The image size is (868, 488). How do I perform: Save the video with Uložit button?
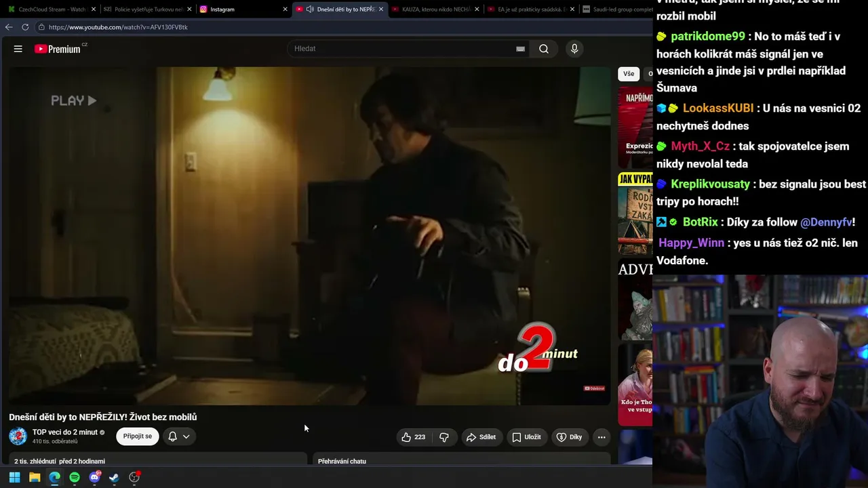tap(526, 437)
